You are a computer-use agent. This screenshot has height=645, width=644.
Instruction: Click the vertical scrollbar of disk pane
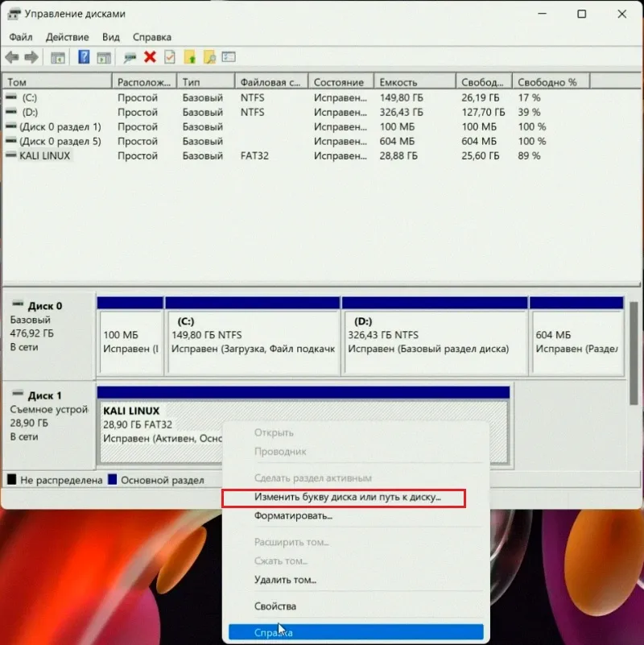[x=634, y=354]
